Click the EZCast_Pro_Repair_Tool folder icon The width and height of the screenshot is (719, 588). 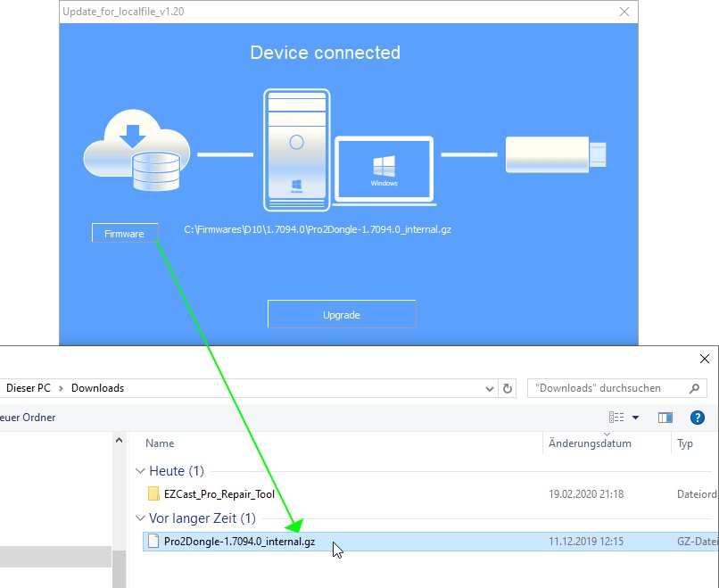pyautogui.click(x=153, y=493)
